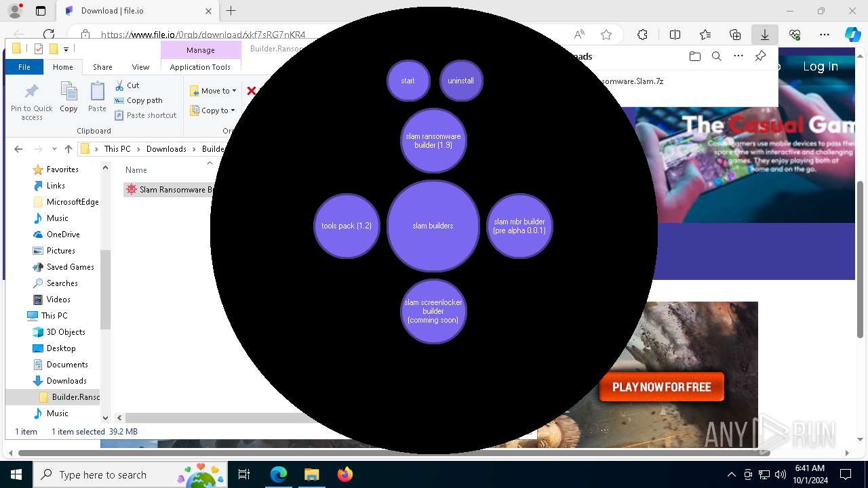Open the Edge Favorites list icon
The image size is (868, 488).
[705, 35]
